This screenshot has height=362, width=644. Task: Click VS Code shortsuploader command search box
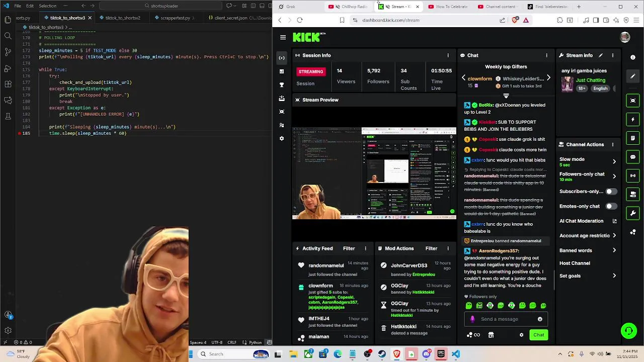[161, 6]
